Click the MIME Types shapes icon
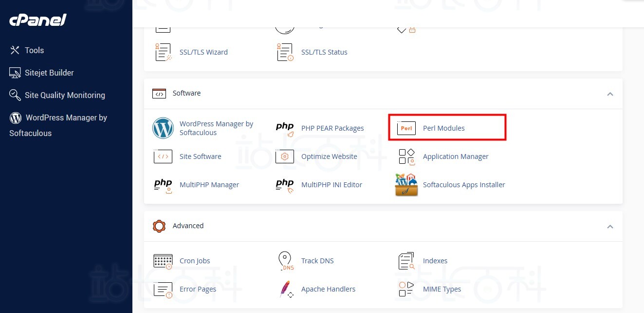This screenshot has width=644, height=313. click(406, 289)
